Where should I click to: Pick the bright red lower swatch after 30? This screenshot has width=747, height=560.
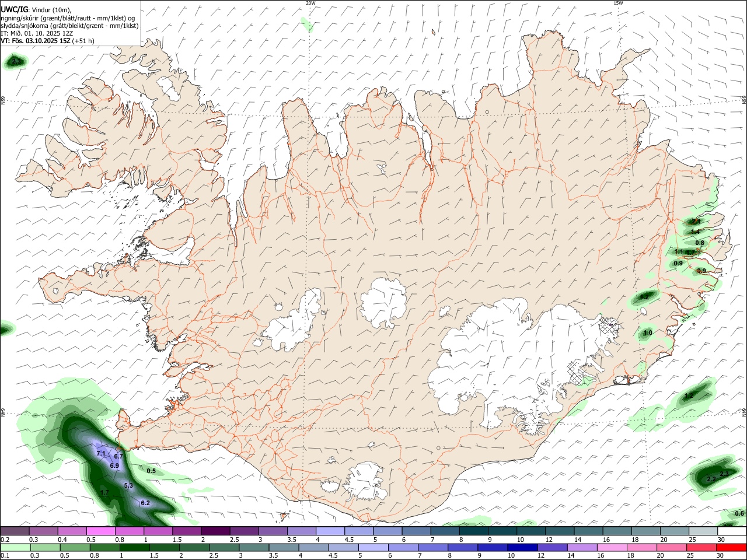pos(731,547)
